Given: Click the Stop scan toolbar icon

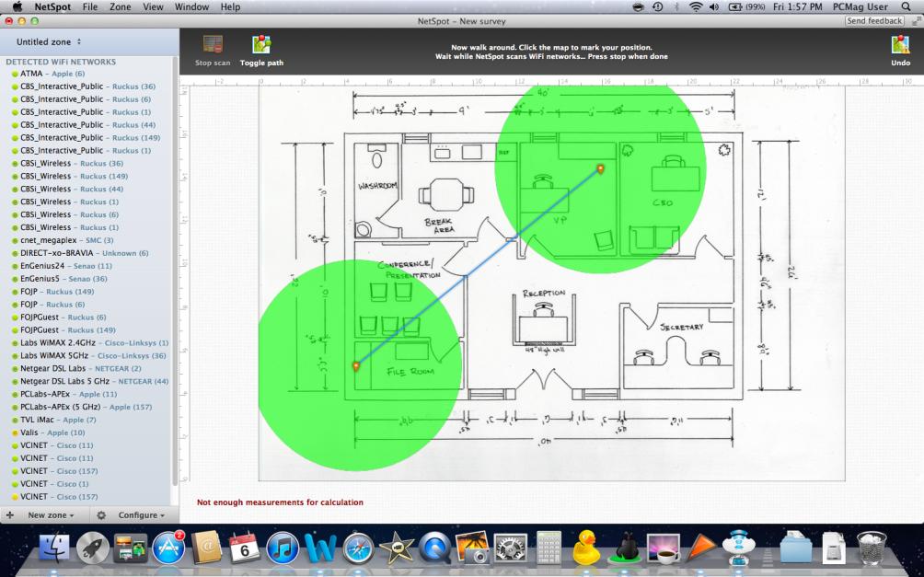Looking at the screenshot, I should [x=213, y=51].
